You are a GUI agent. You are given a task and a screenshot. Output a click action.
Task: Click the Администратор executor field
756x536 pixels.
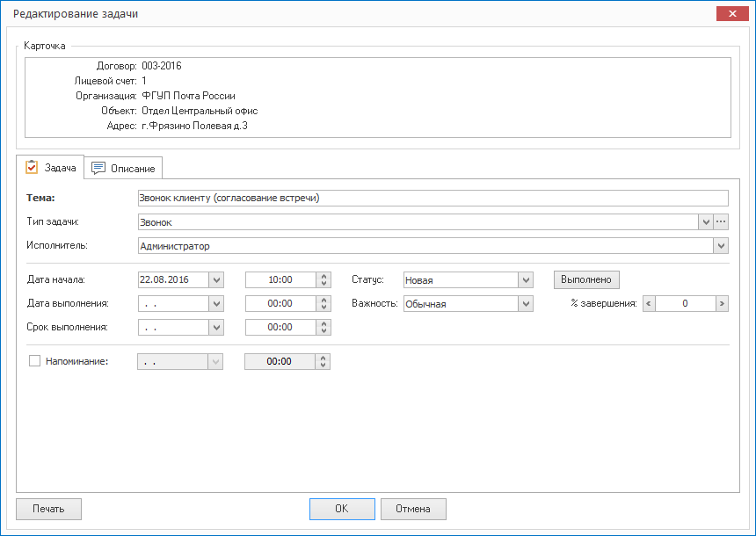(x=425, y=246)
